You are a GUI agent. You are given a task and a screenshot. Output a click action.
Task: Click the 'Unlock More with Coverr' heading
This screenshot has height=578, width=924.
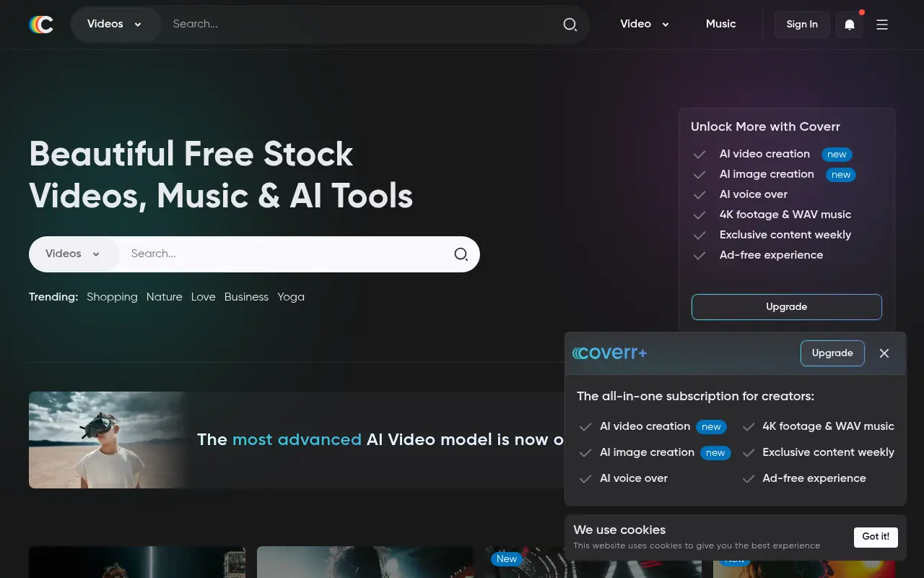(x=765, y=126)
